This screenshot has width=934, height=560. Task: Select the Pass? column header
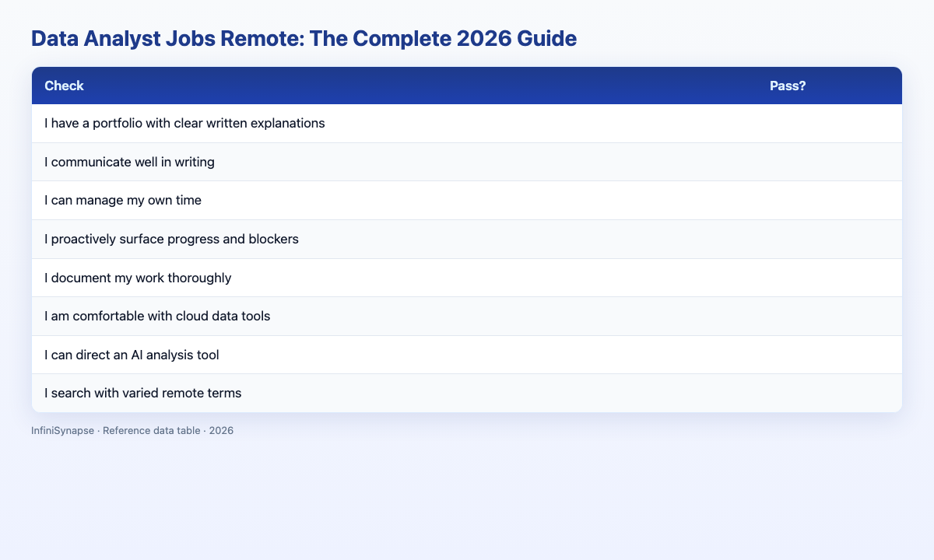tap(787, 86)
